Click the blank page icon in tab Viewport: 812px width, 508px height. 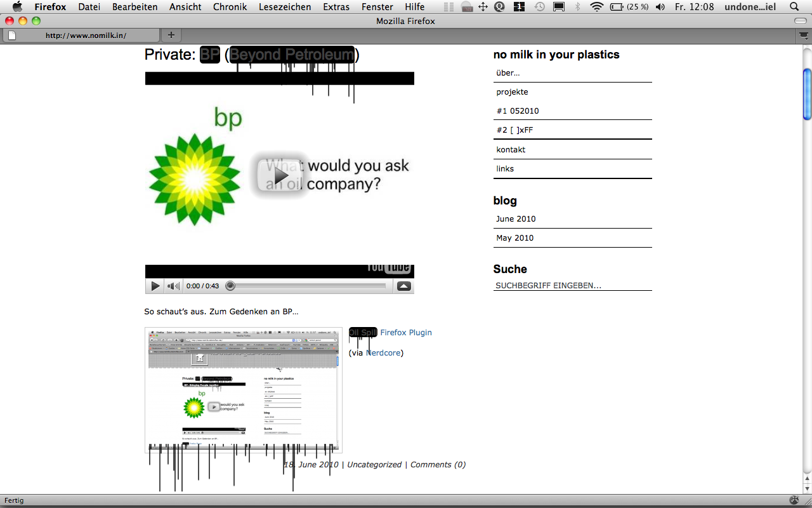click(12, 36)
